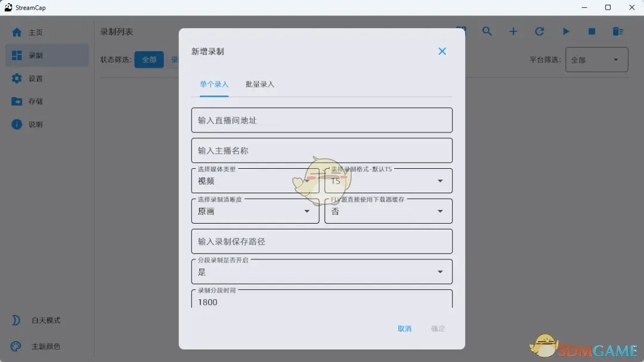
Task: Click the refresh icon in the toolbar
Action: pos(540,32)
